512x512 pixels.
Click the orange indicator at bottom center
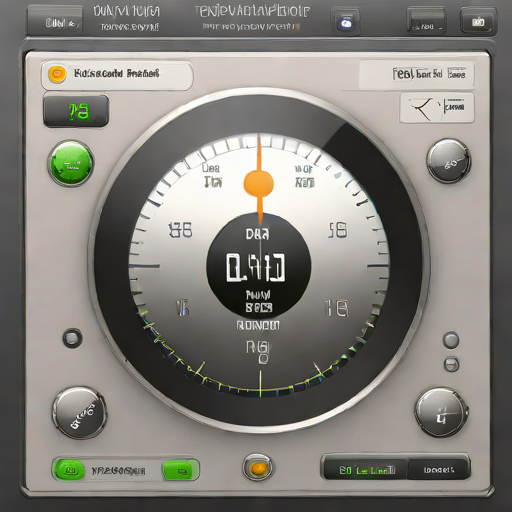coord(258,469)
